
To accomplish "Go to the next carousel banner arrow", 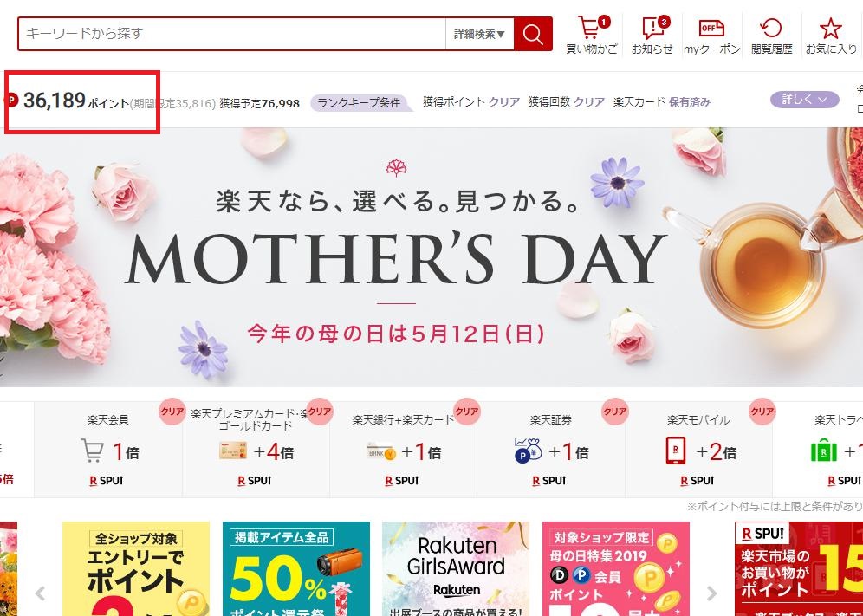I will click(x=711, y=593).
